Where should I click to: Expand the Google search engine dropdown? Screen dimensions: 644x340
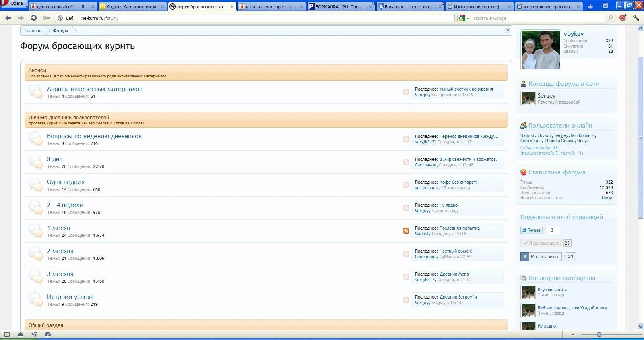464,18
